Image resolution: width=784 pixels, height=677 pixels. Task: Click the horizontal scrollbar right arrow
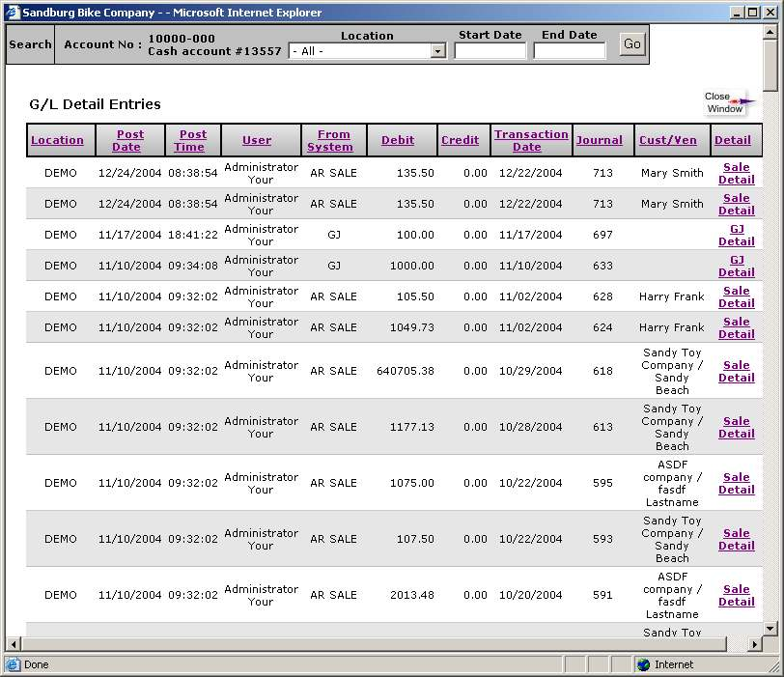click(754, 644)
